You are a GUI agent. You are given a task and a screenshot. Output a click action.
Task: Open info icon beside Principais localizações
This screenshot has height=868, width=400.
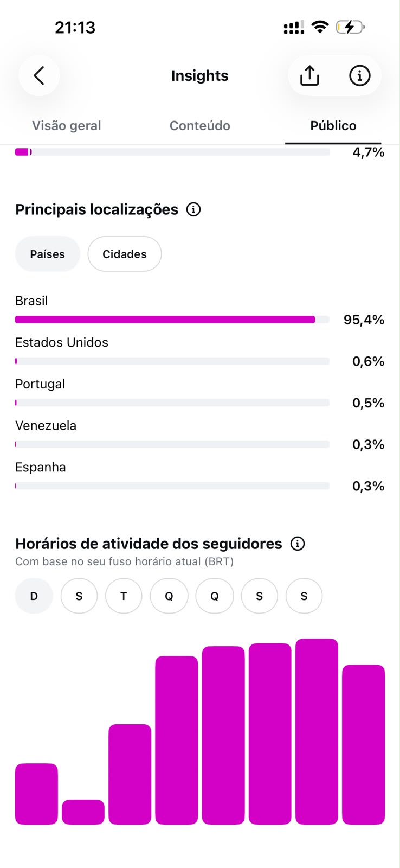click(x=193, y=209)
